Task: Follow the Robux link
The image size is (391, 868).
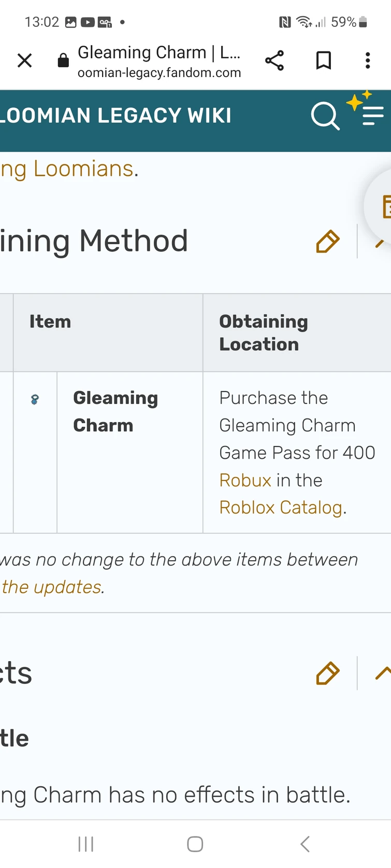Action: (x=245, y=481)
